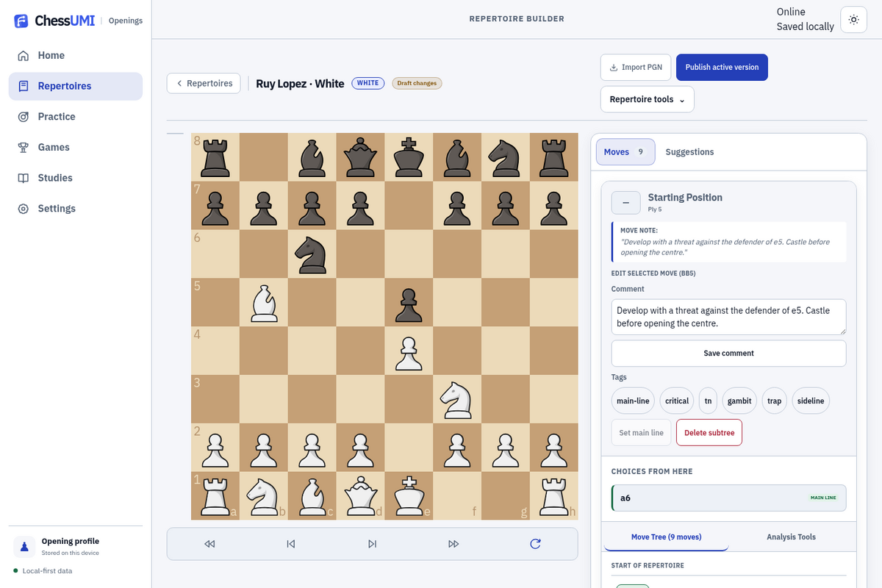Screen dimensions: 882x588
Task: Select the white king on e1
Action: point(408,495)
